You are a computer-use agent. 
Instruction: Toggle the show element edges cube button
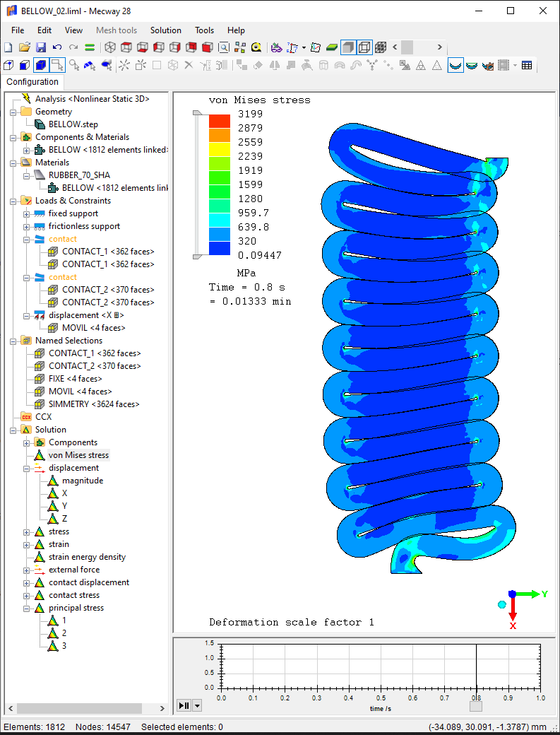tap(364, 47)
